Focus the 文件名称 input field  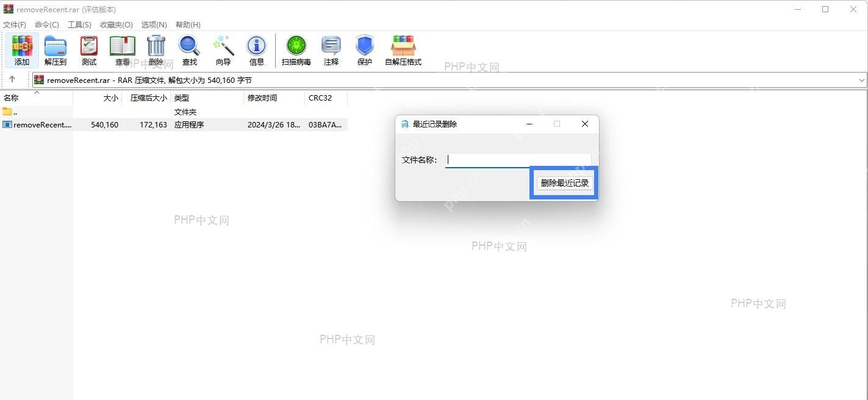pos(518,160)
